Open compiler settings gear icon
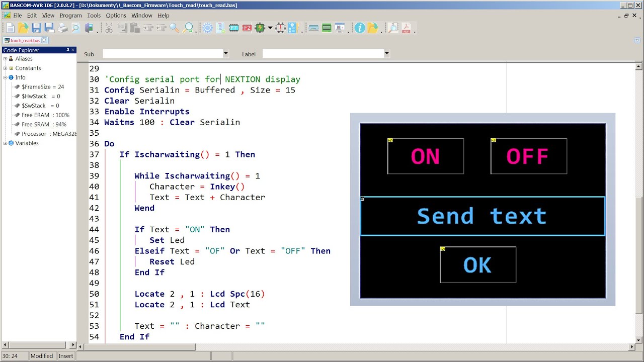This screenshot has height=362, width=644. (207, 28)
